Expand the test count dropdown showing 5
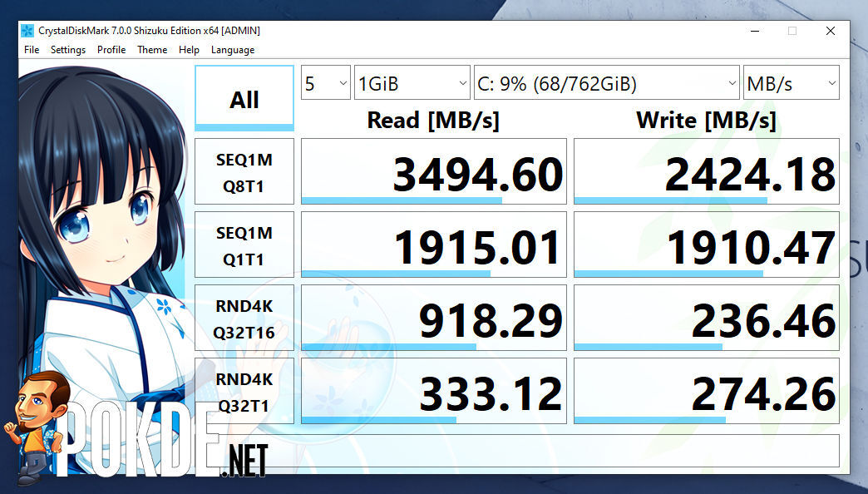 (326, 82)
